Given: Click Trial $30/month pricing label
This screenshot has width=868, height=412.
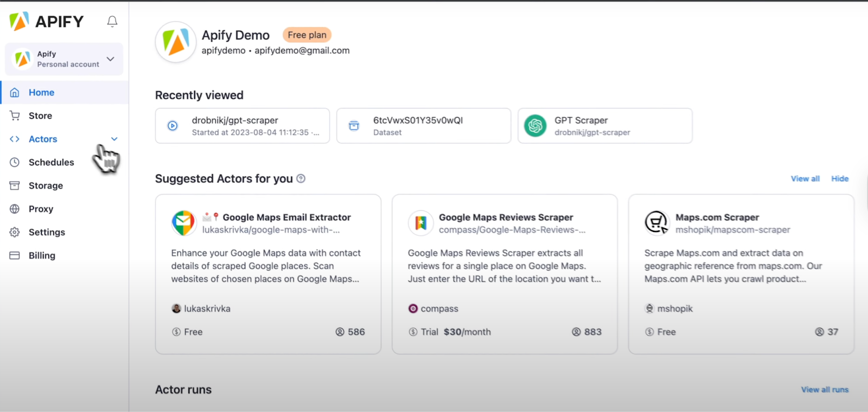Looking at the screenshot, I should click(450, 332).
